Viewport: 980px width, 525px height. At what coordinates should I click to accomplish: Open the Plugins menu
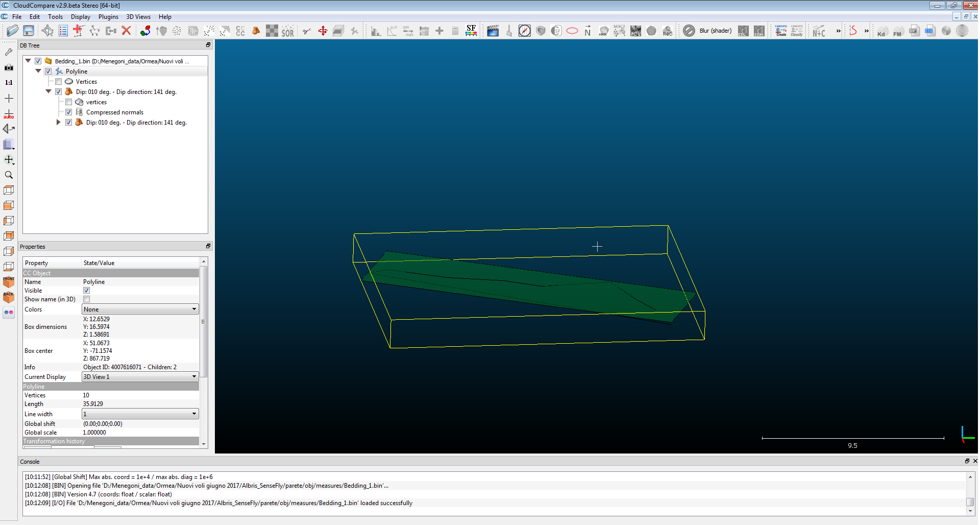pos(108,17)
